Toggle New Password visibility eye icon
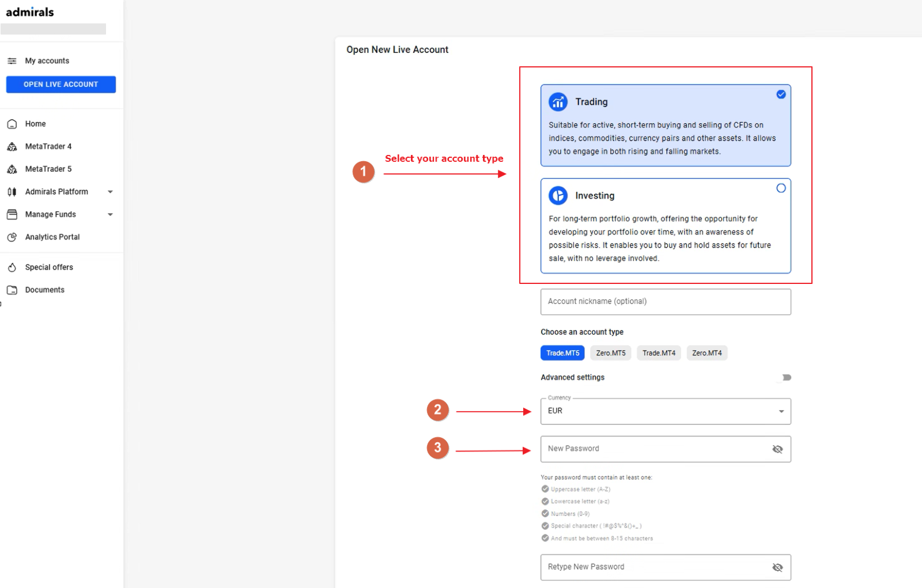922x588 pixels. (x=777, y=449)
